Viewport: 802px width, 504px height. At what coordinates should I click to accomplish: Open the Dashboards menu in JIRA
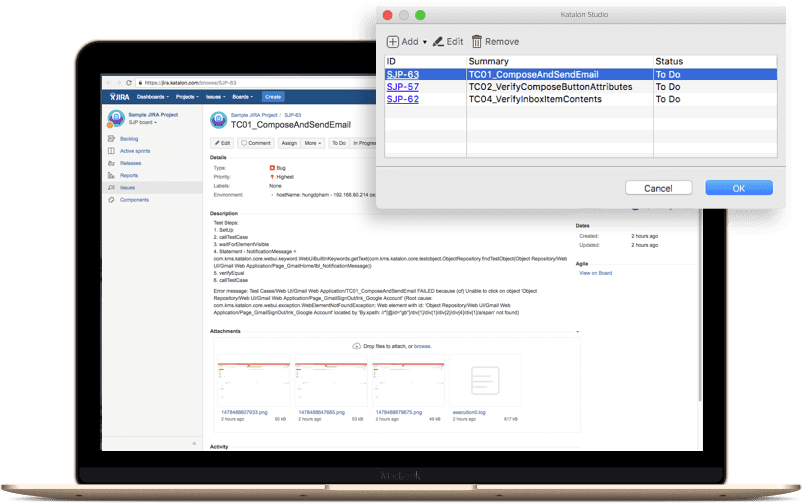152,97
